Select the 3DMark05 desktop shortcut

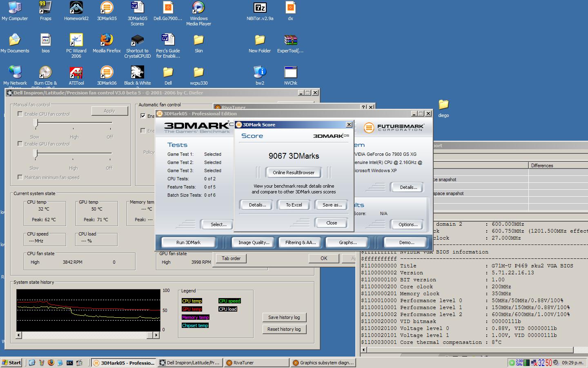(107, 11)
